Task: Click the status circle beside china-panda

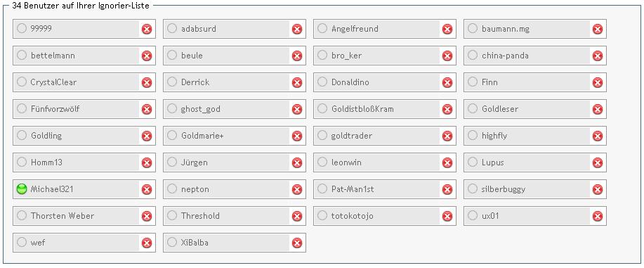Action: 473,55
